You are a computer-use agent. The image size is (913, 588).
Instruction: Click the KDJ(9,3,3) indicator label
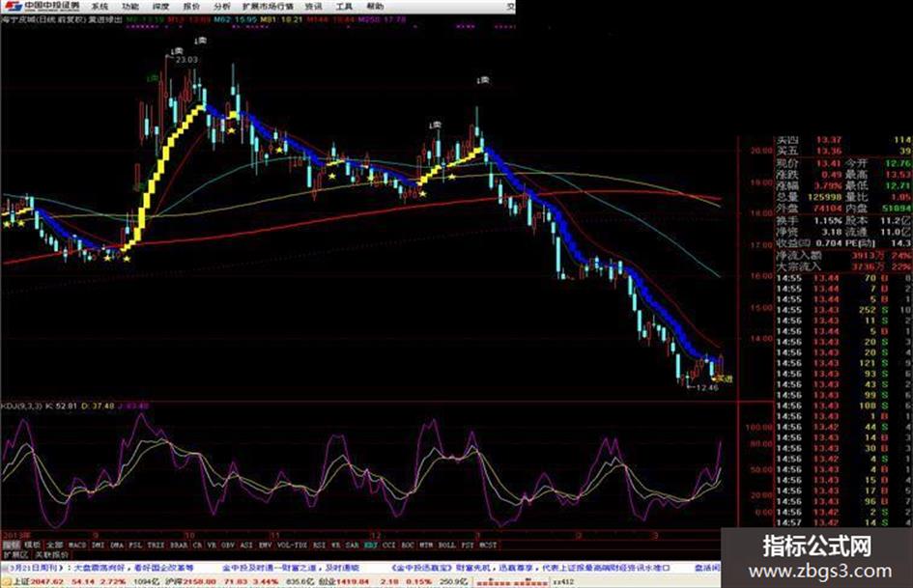coord(21,406)
